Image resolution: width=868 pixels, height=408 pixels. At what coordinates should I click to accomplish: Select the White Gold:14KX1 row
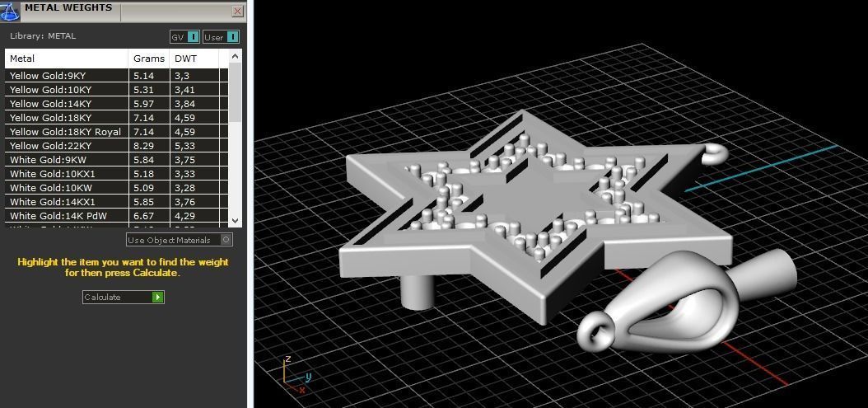pos(116,202)
